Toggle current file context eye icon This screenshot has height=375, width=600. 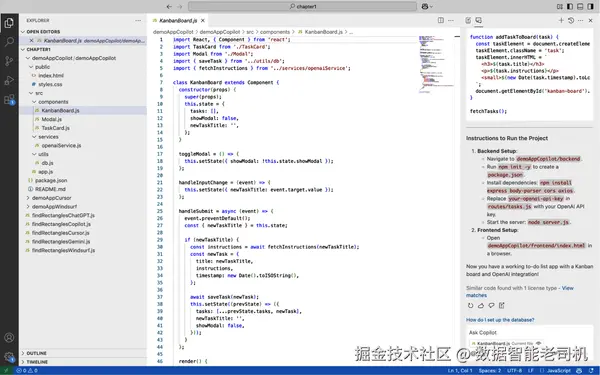[x=539, y=343]
